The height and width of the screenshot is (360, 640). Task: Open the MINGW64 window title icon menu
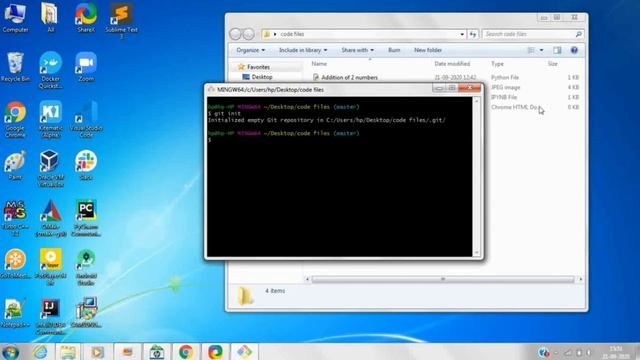click(211, 89)
